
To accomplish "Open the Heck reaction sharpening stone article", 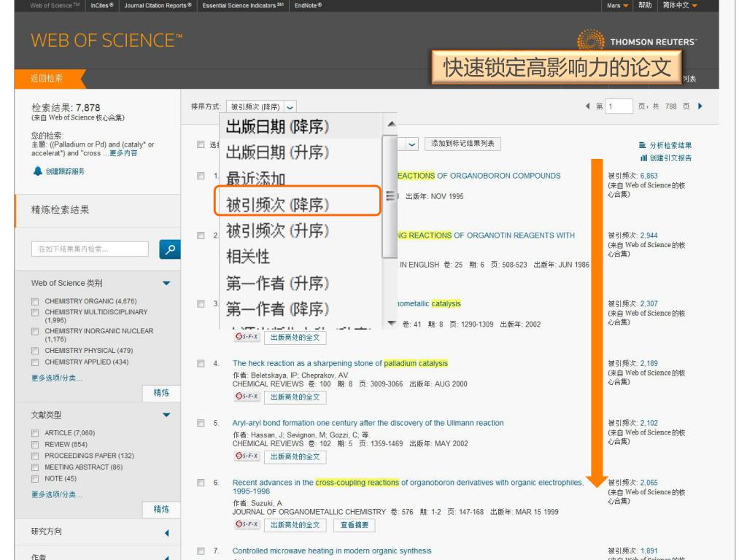I will pos(340,363).
